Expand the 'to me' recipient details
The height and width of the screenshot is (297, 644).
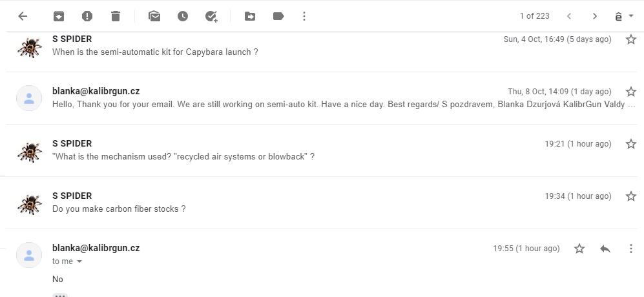pos(79,261)
